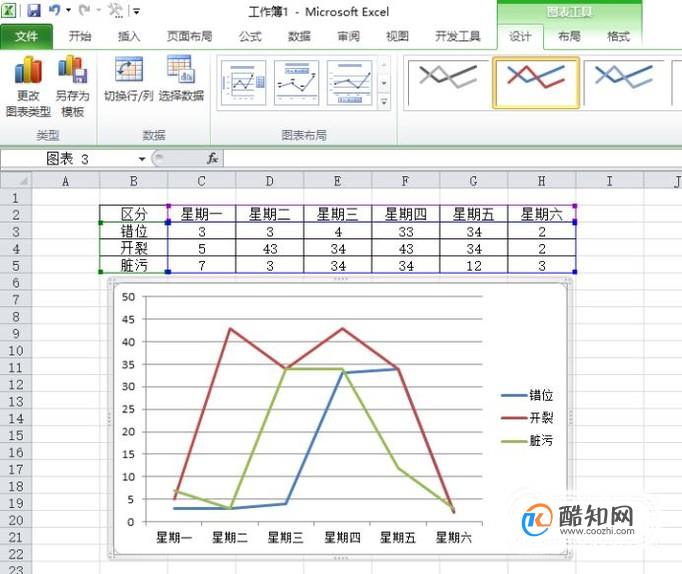Select the 脏污 row label cell
Image resolution: width=682 pixels, height=574 pixels.
(134, 265)
